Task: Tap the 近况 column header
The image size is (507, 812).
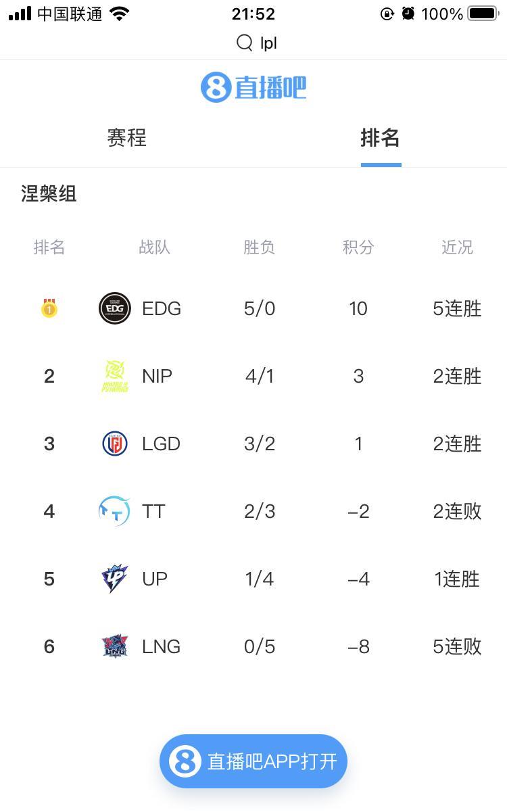Action: (x=457, y=247)
